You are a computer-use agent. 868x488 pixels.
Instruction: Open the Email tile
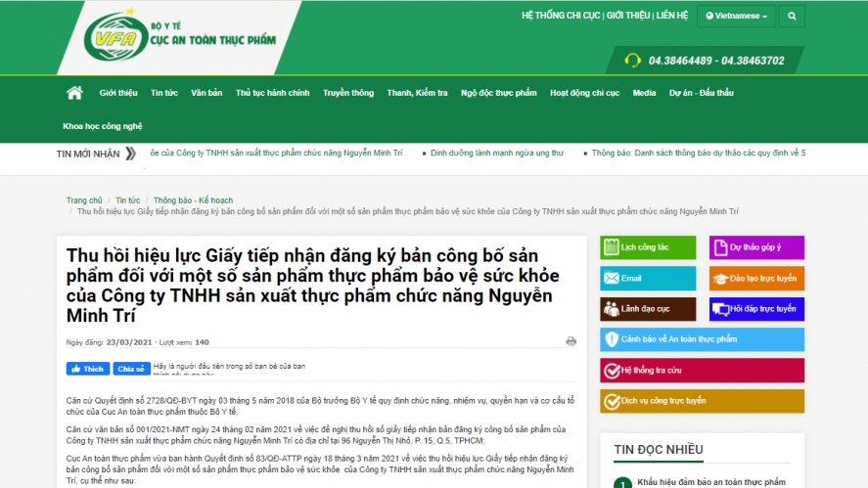pyautogui.click(x=648, y=279)
